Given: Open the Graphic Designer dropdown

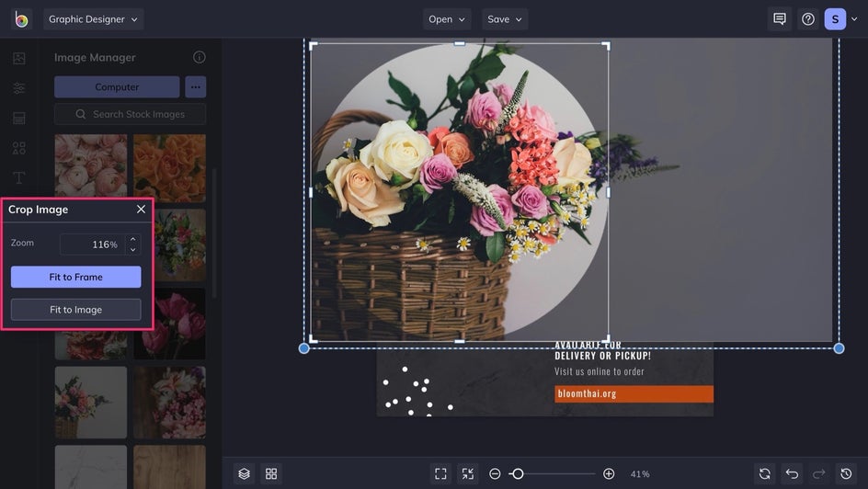Looking at the screenshot, I should tap(93, 19).
